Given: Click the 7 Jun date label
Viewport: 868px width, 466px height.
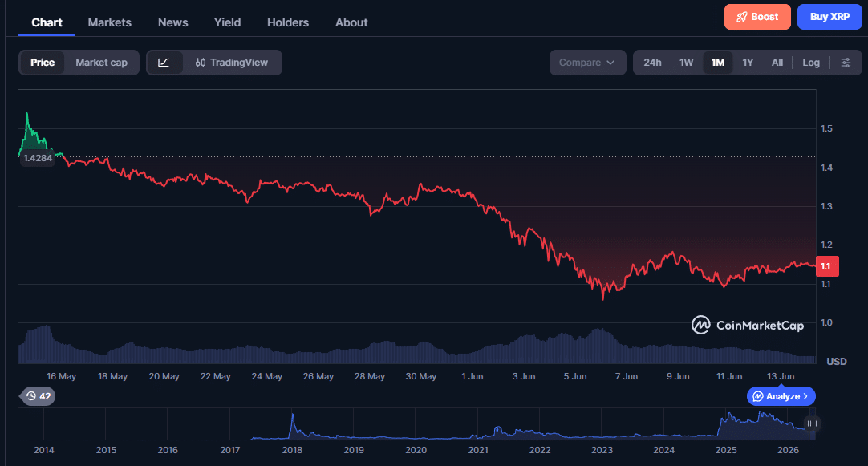Looking at the screenshot, I should (626, 376).
